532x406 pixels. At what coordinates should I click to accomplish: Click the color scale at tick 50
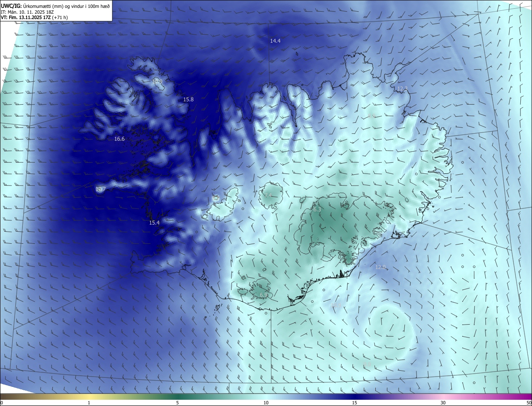pyautogui.click(x=528, y=403)
